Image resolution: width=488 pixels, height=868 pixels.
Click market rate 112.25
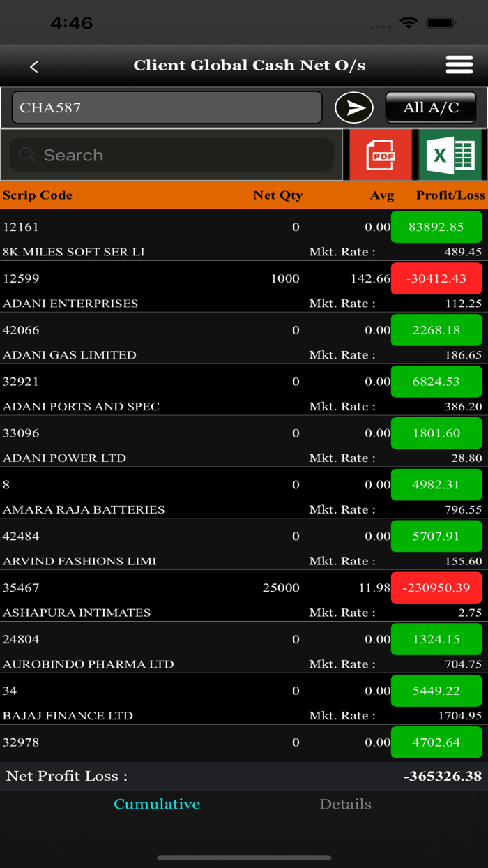click(463, 304)
